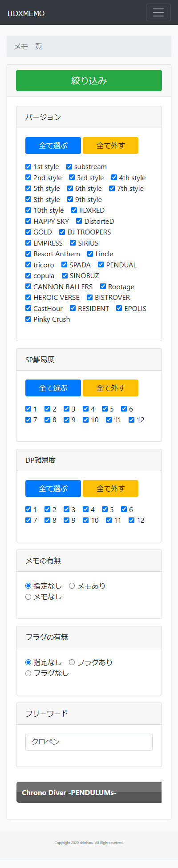Click the free word input field
Viewport: 178px width, 868px height.
point(89,742)
